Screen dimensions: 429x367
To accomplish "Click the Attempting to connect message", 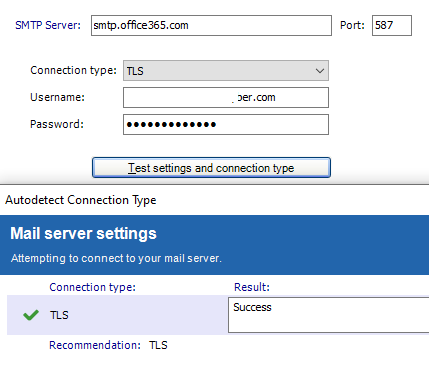I will pos(116,258).
